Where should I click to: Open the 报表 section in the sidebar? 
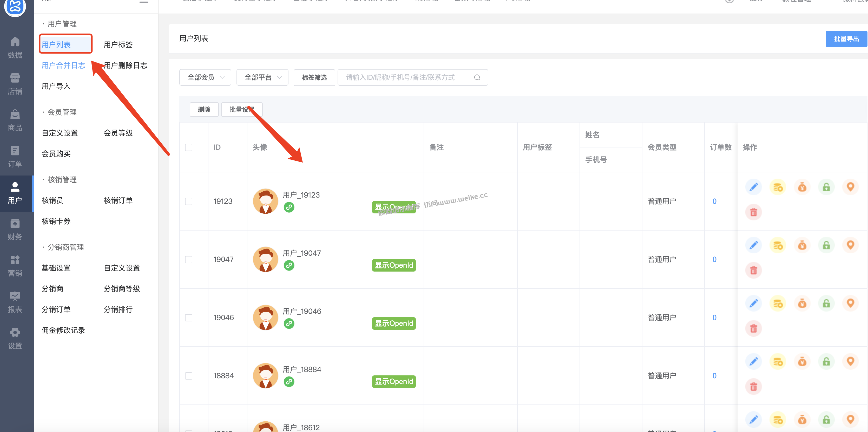[x=15, y=302]
